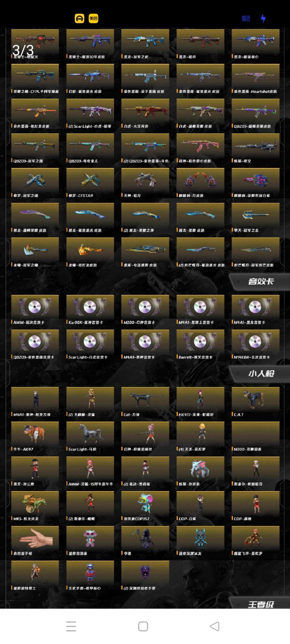This screenshot has height=644, width=290.
Task: Tap the Android back triangle button
Action: click(x=214, y=626)
